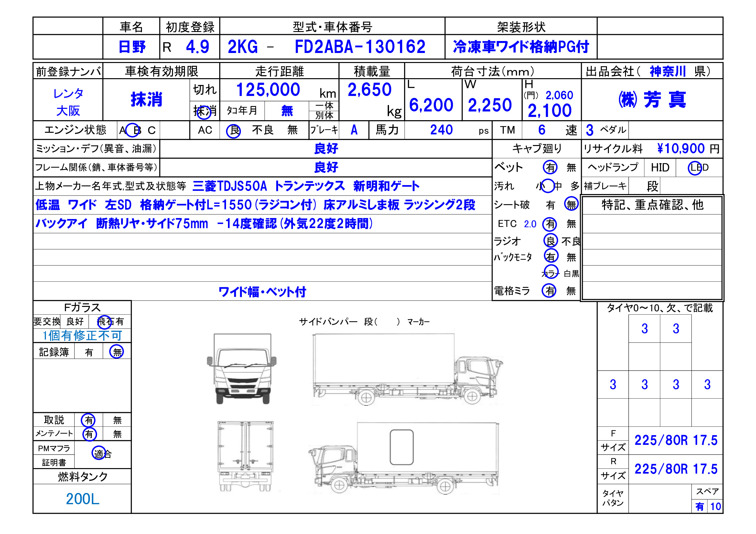Click side door rectangle on cargo box
The height and width of the screenshot is (534, 756).
[401, 447]
